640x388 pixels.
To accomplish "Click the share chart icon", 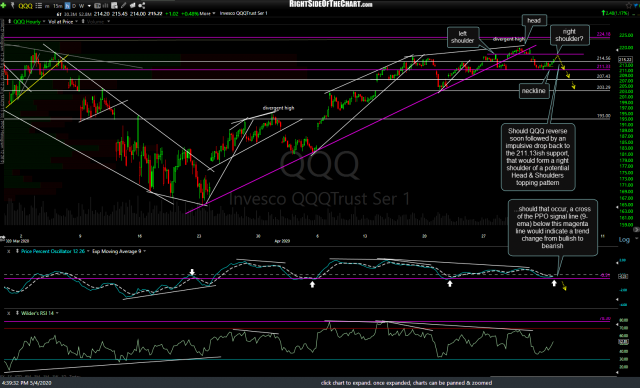I will (x=142, y=6).
